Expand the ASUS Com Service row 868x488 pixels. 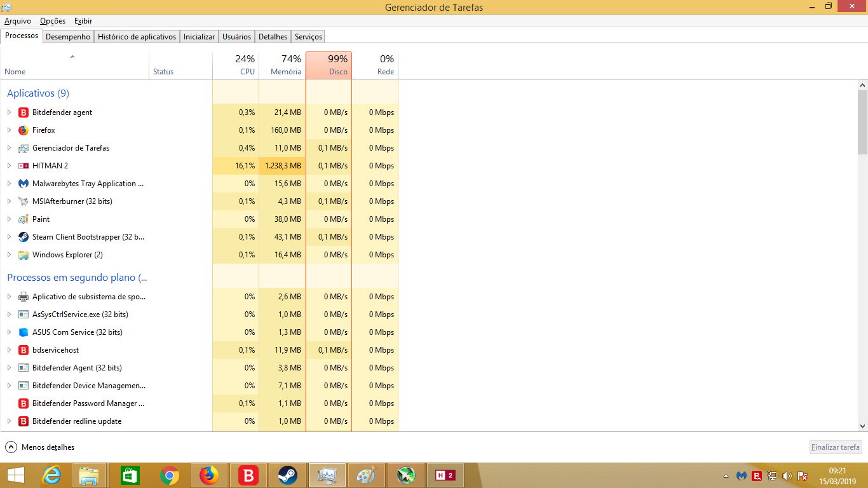coord(9,332)
